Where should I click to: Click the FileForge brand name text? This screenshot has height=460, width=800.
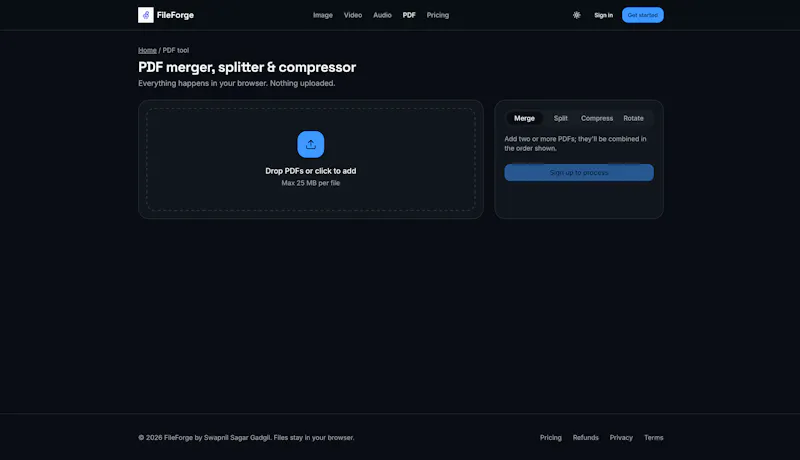pyautogui.click(x=175, y=15)
